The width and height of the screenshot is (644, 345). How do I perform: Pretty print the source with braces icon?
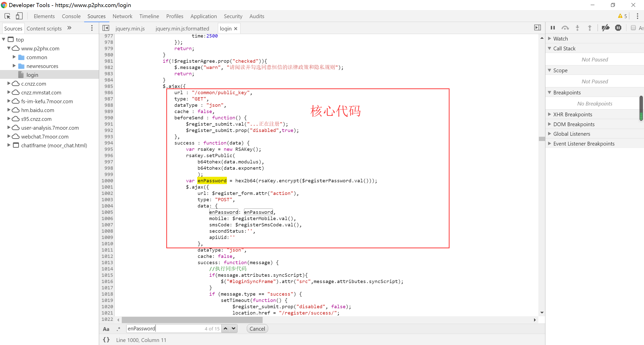point(106,340)
